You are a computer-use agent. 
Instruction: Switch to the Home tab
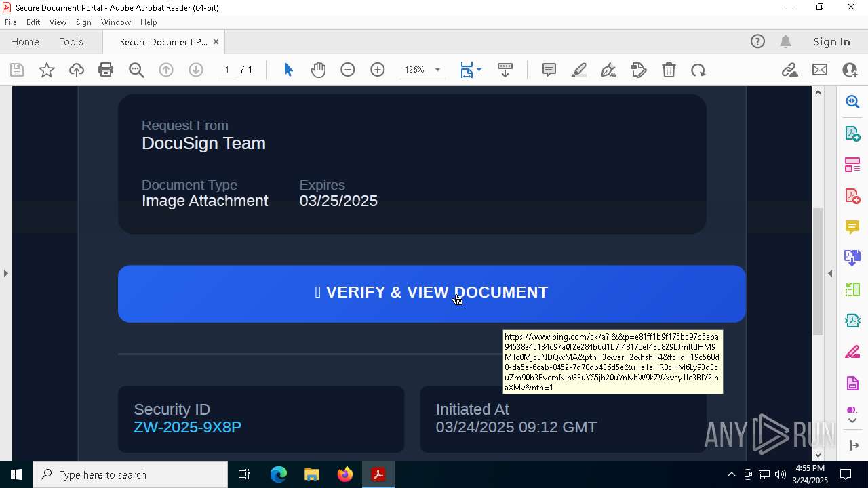(25, 41)
